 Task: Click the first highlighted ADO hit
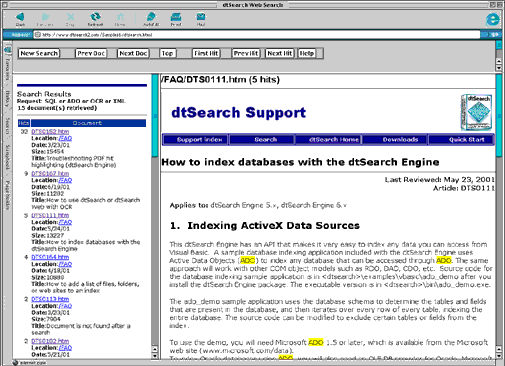click(x=247, y=260)
